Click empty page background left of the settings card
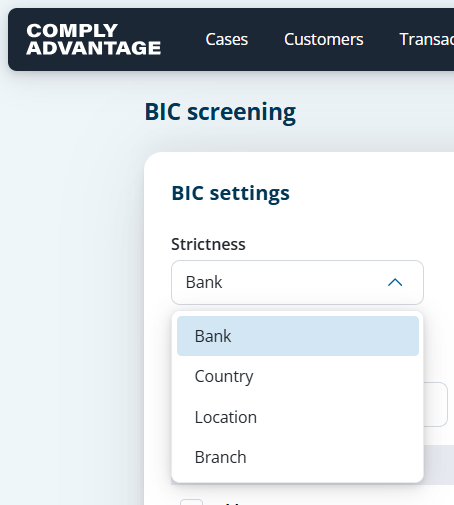454x505 pixels. pyautogui.click(x=72, y=300)
